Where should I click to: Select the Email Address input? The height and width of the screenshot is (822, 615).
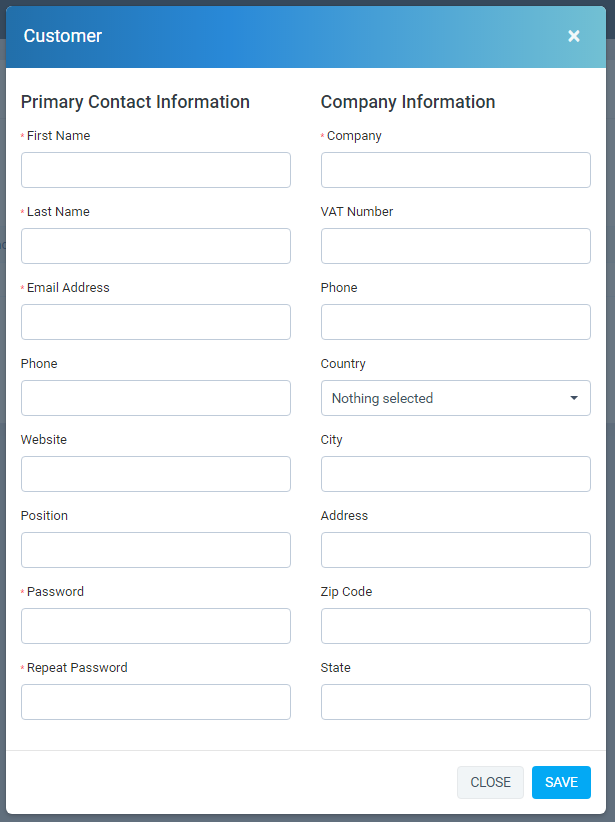[x=156, y=322]
